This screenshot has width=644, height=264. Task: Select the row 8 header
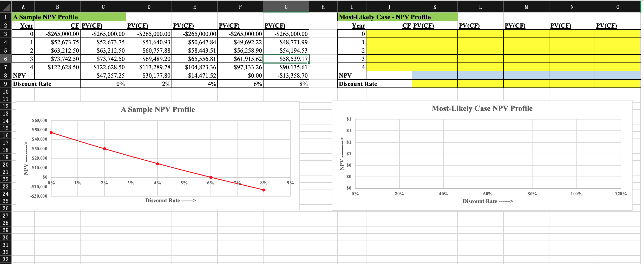click(x=5, y=75)
